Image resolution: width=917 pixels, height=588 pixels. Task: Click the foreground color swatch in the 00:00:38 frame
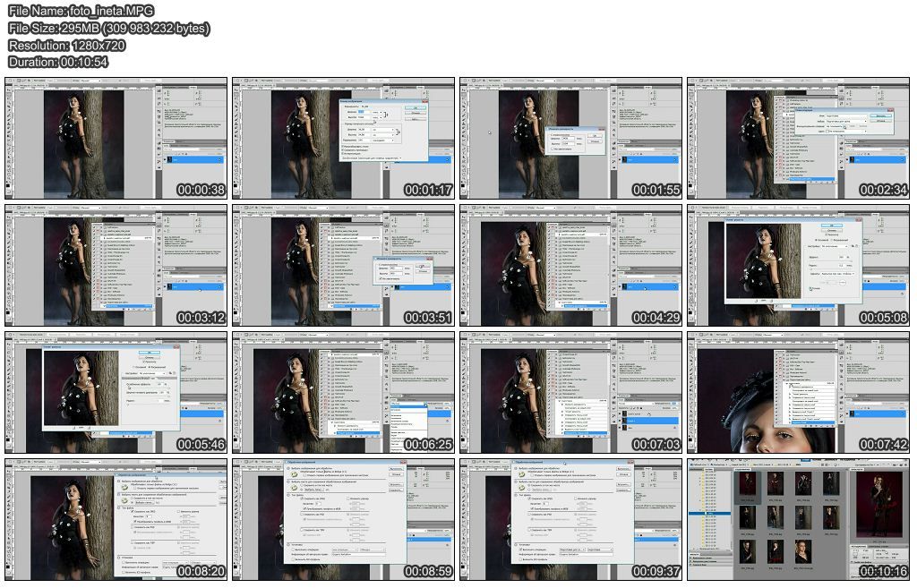click(x=8, y=185)
